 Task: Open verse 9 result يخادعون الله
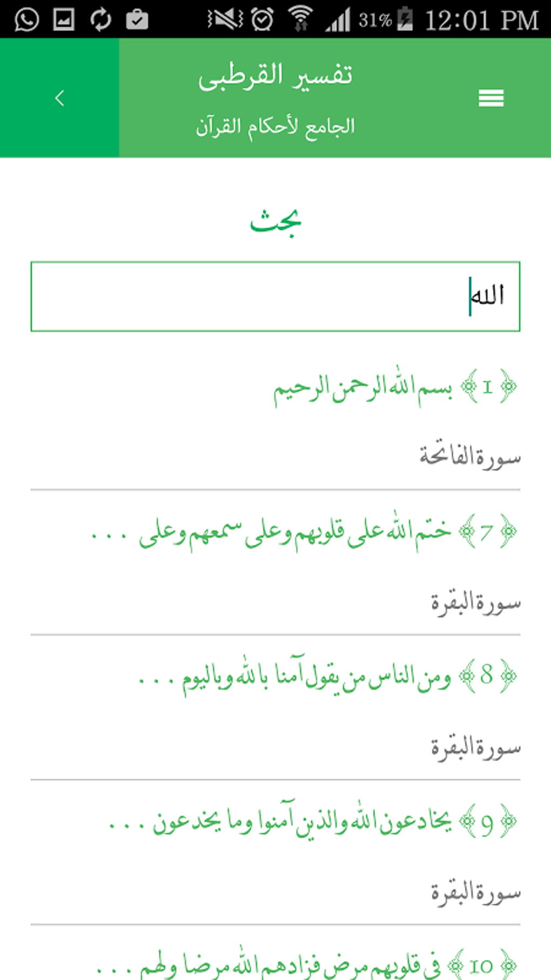pos(303,822)
